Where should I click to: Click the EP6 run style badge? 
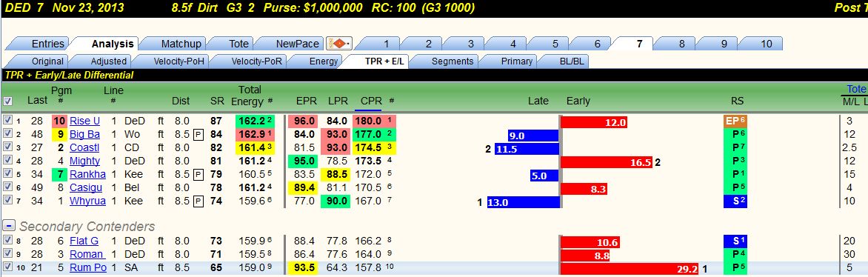click(735, 121)
